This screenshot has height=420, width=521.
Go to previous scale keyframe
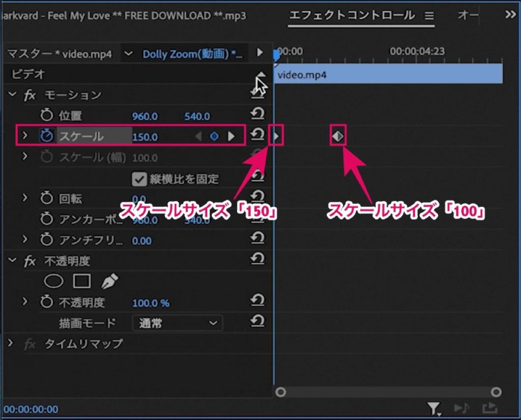[x=198, y=136]
